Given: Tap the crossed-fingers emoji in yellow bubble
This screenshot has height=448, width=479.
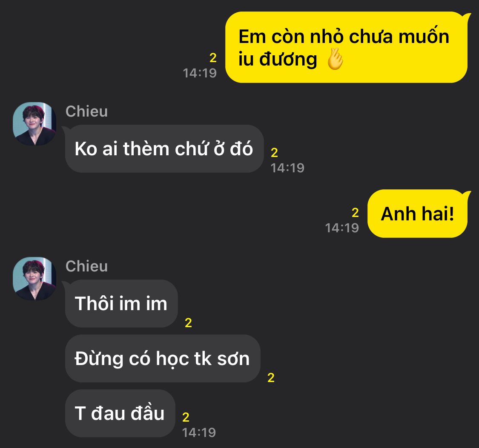Looking at the screenshot, I should click(335, 59).
